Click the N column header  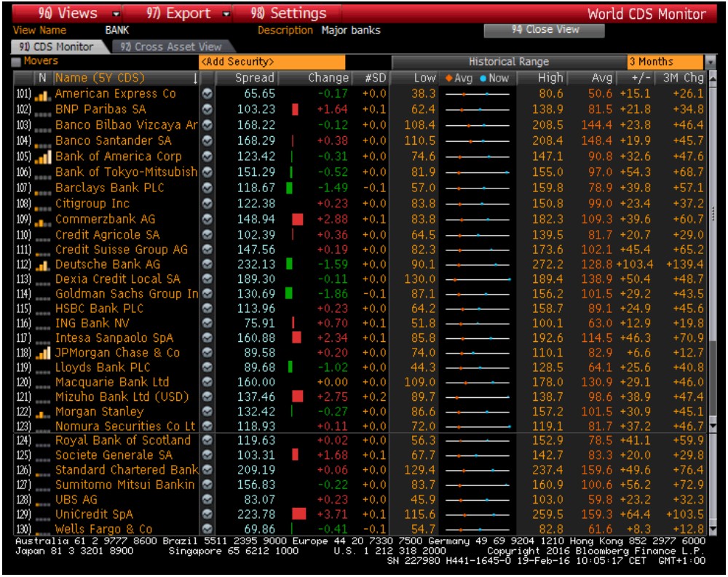pyautogui.click(x=42, y=78)
